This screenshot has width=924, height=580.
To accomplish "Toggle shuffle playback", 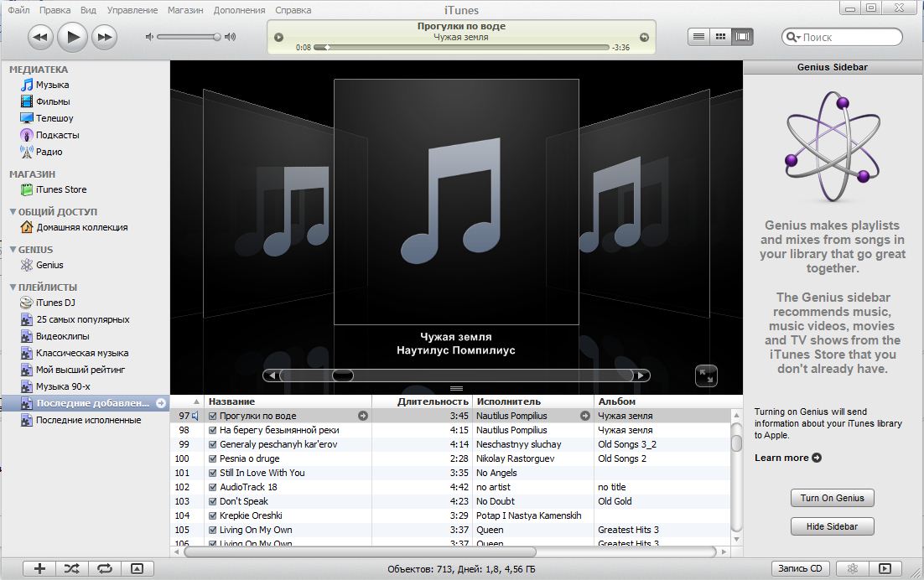I will click(72, 568).
